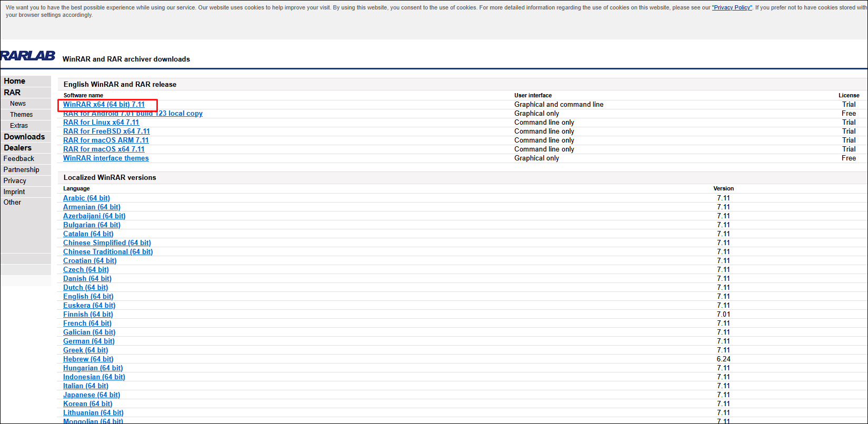Open Imprint in the sidebar
This screenshot has height=424, width=868.
pyautogui.click(x=14, y=192)
